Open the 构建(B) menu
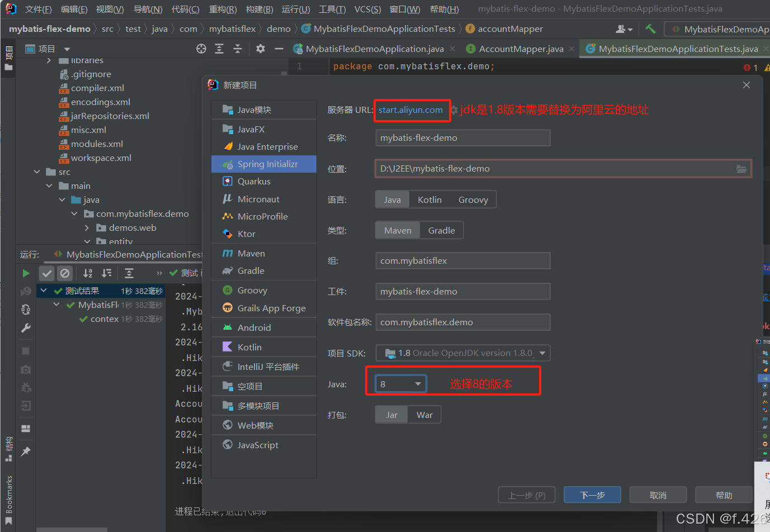The width and height of the screenshot is (770, 532). coord(259,9)
